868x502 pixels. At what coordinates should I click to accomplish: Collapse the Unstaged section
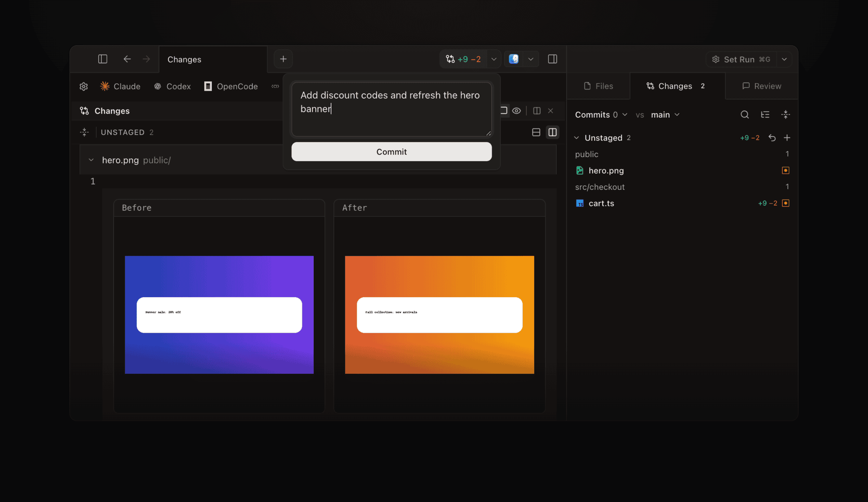click(576, 138)
